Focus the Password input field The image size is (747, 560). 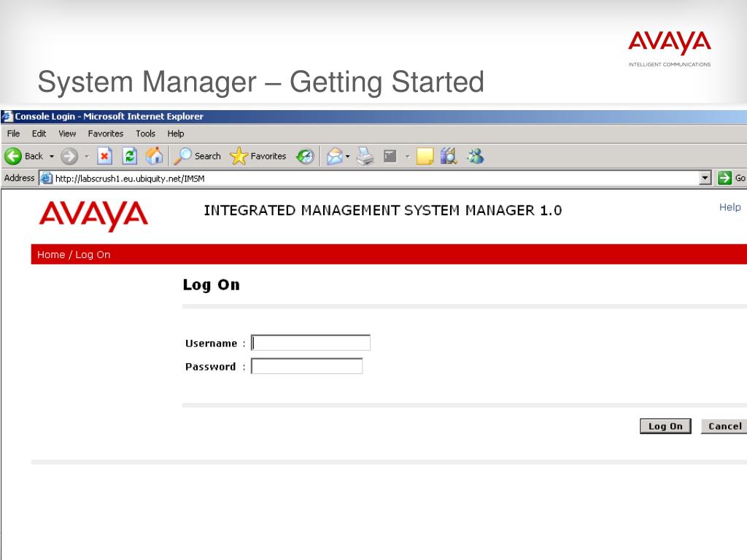tap(307, 366)
